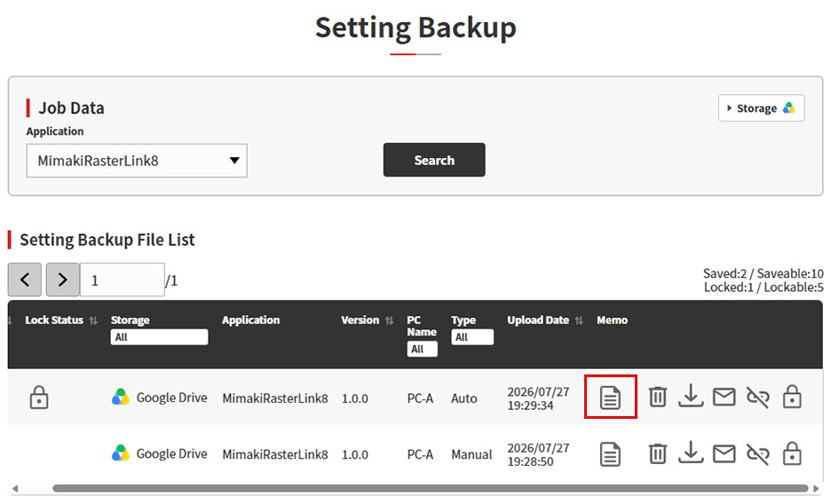Screen dimensions: 839x504
Task: Click broken-link icon in Auto row
Action: [x=757, y=398]
